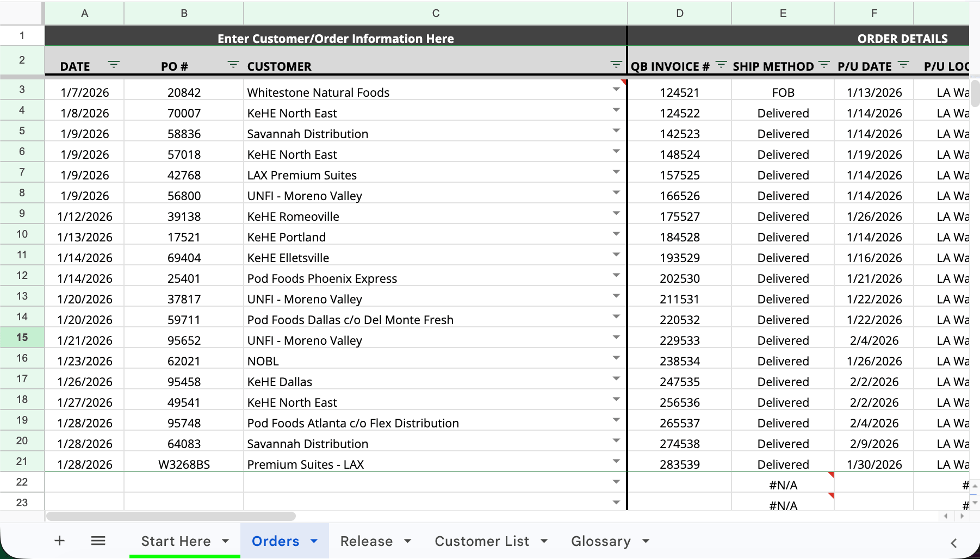The width and height of the screenshot is (980, 559).
Task: Open the empty row 22 customer dropdown
Action: (616, 482)
